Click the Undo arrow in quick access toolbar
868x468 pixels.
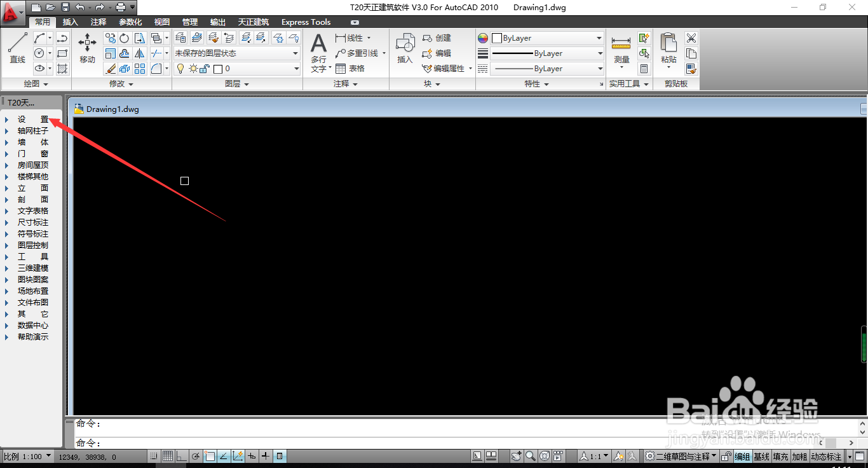click(79, 7)
